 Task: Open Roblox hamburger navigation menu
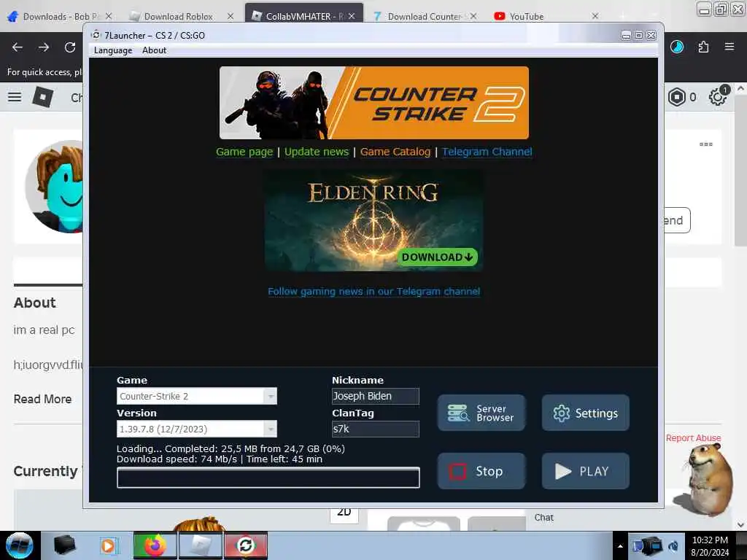coord(15,97)
